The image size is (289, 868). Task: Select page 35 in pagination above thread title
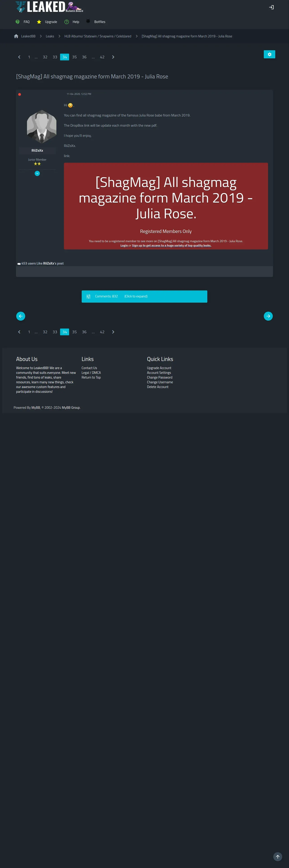coord(74,57)
